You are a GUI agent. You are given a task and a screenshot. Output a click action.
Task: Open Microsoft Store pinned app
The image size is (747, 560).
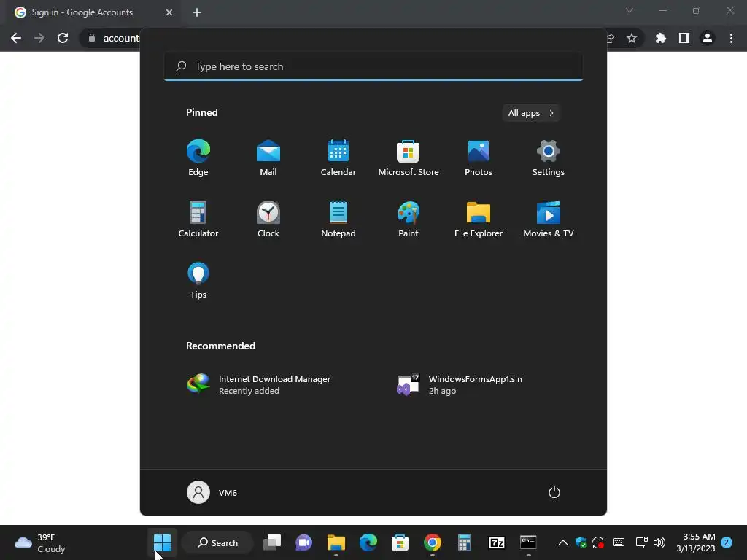409,158
